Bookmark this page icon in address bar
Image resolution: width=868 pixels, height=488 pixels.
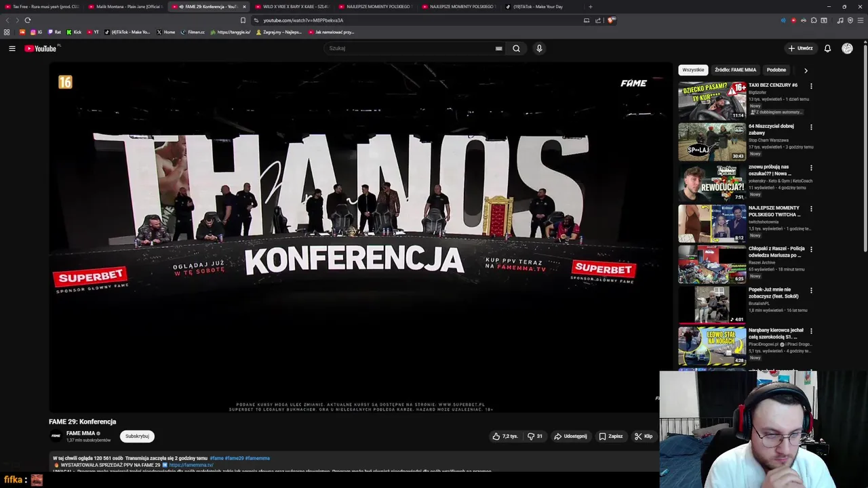(x=243, y=20)
